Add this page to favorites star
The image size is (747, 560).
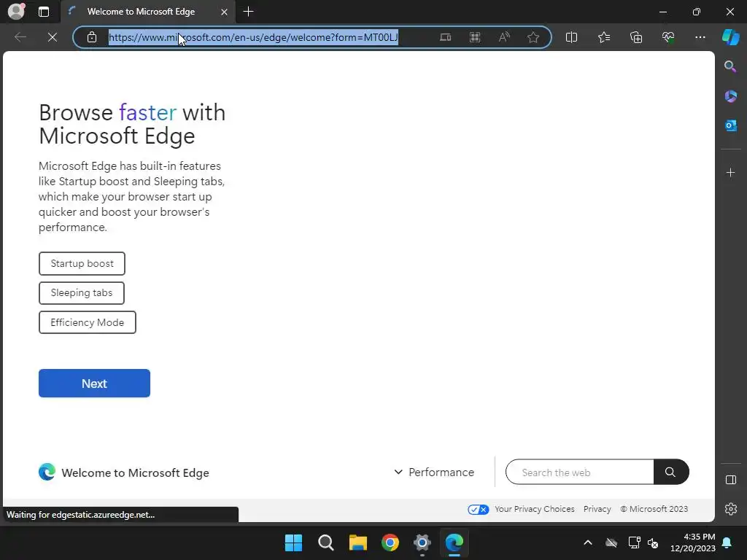pyautogui.click(x=533, y=37)
